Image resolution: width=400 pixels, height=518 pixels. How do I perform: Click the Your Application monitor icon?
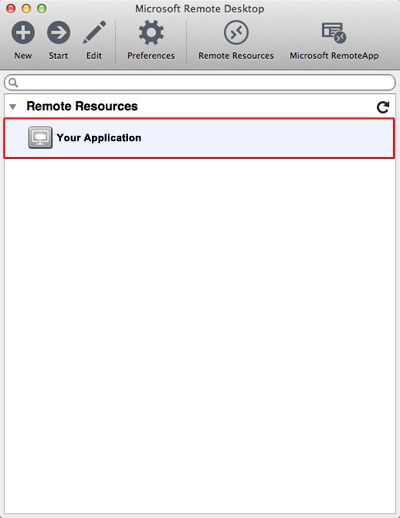(x=40, y=137)
